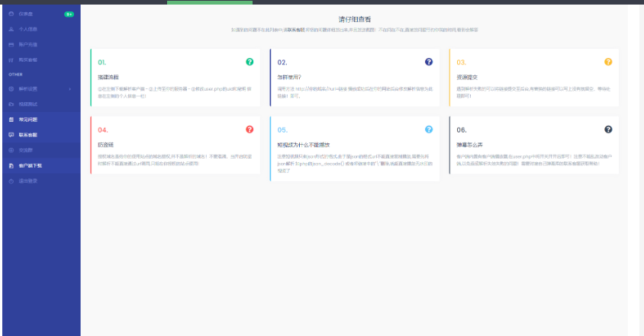Open the 常见问题 menu item
Screen dimensions: 644x336
click(41, 120)
